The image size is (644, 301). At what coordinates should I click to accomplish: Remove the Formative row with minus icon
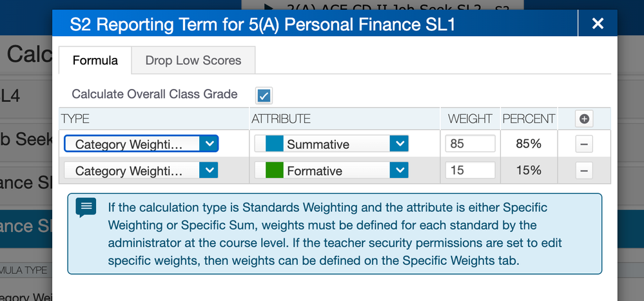[584, 171]
